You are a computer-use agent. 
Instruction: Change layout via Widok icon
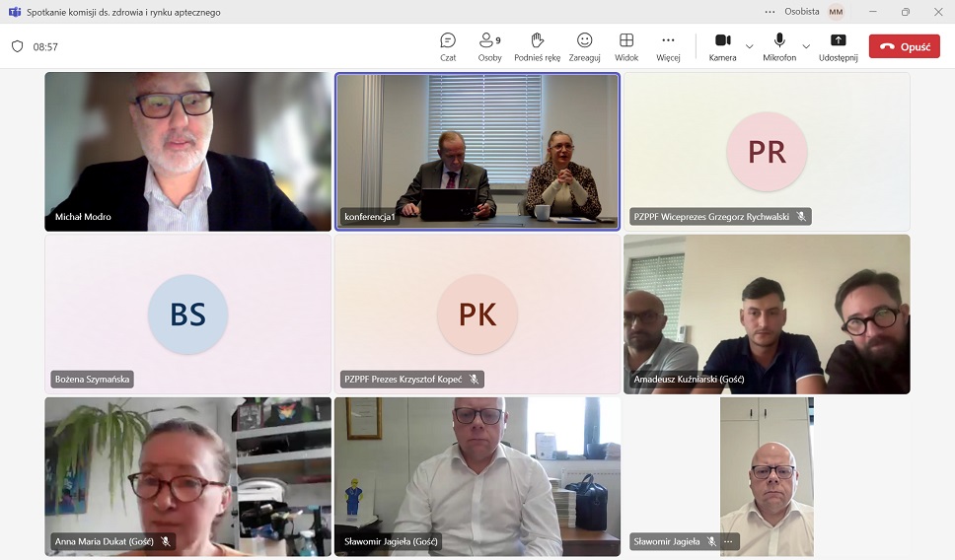[x=626, y=45]
